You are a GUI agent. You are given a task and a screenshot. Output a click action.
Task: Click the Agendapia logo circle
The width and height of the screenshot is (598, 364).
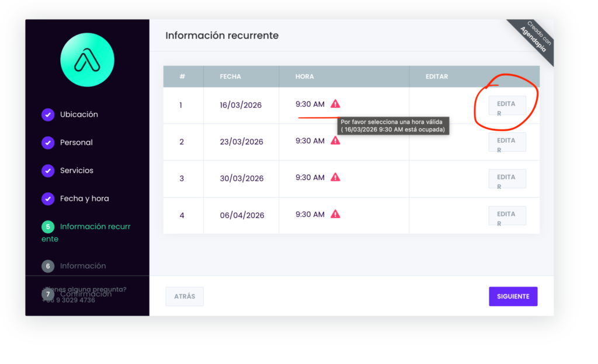[87, 60]
